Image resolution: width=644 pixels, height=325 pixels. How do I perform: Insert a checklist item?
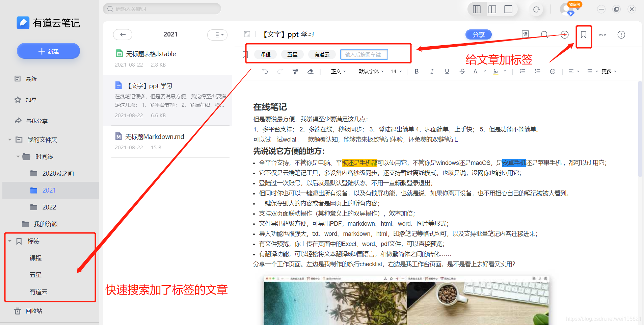coord(553,71)
